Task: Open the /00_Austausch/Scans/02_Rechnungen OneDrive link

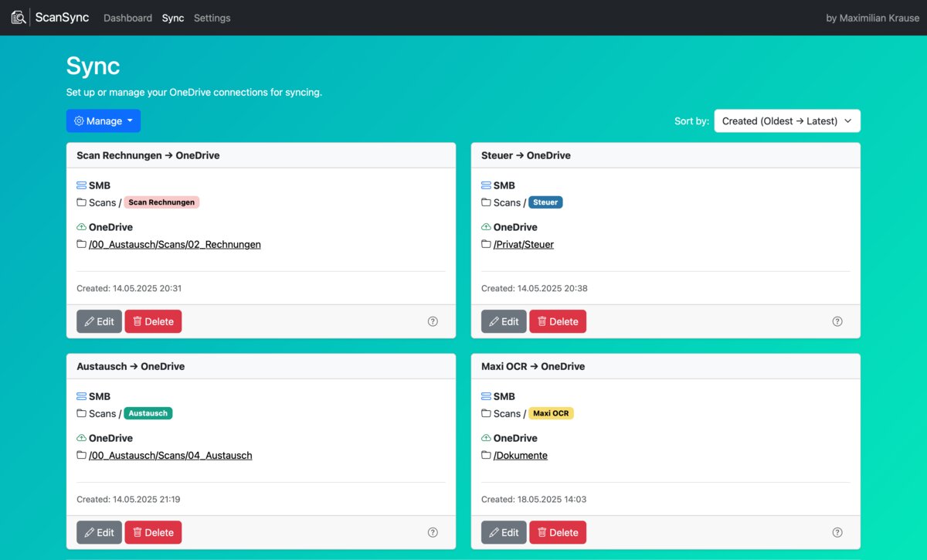Action: point(175,244)
